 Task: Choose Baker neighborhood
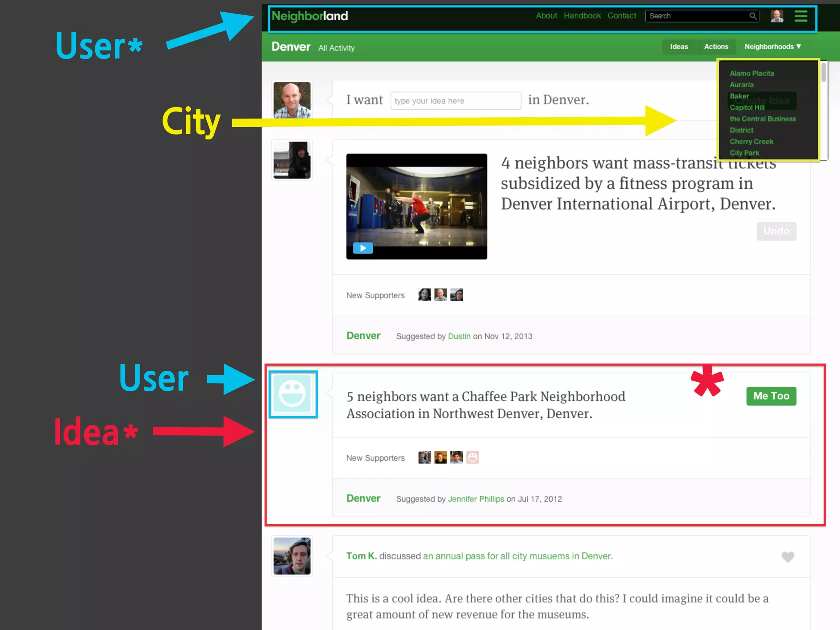tap(739, 96)
